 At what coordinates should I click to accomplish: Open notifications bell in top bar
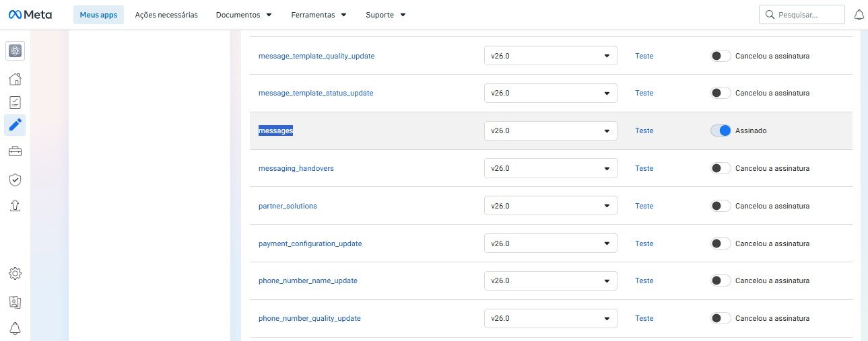(859, 15)
